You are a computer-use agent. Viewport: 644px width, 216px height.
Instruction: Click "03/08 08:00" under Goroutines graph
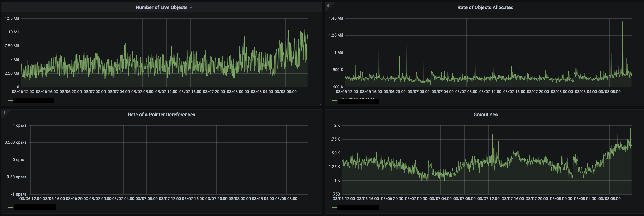(x=609, y=199)
